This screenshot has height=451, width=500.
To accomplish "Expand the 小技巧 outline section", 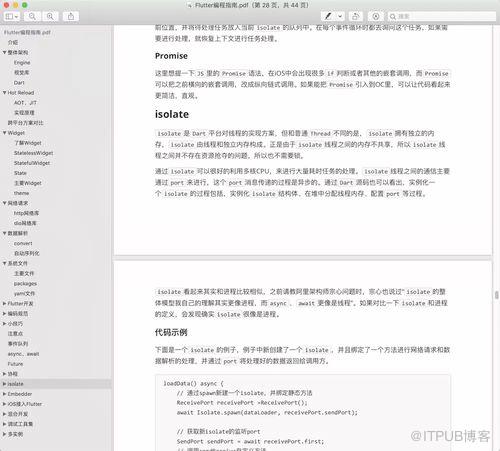I will [5, 323].
